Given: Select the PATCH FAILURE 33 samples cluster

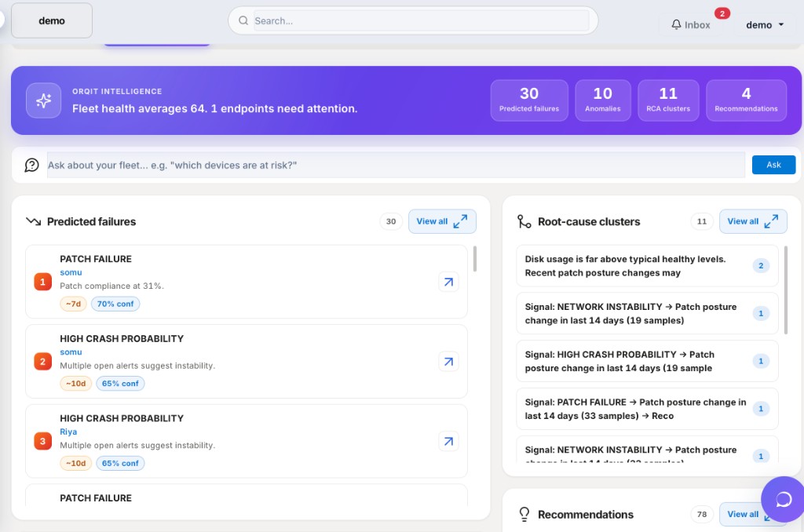Looking at the screenshot, I should click(647, 409).
